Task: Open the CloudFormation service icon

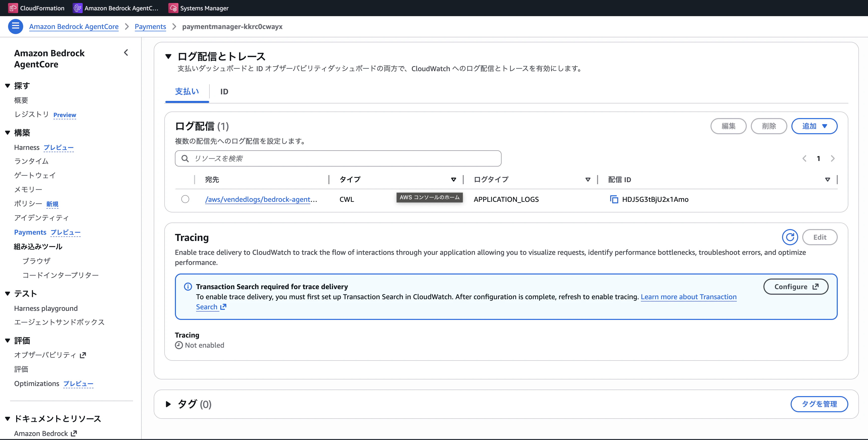Action: pyautogui.click(x=13, y=8)
